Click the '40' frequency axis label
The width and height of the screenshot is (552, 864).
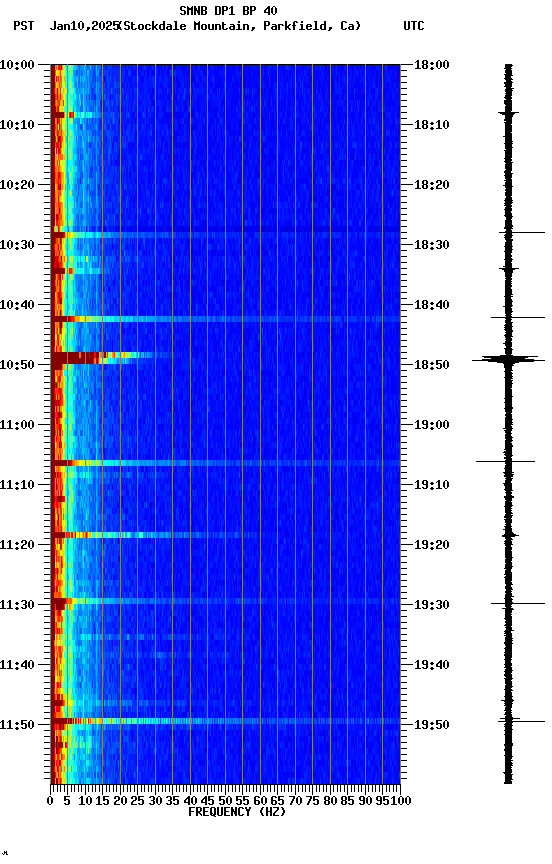pos(190,802)
